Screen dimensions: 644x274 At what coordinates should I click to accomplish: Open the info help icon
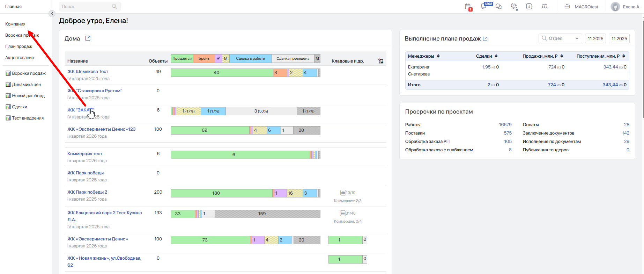[529, 7]
